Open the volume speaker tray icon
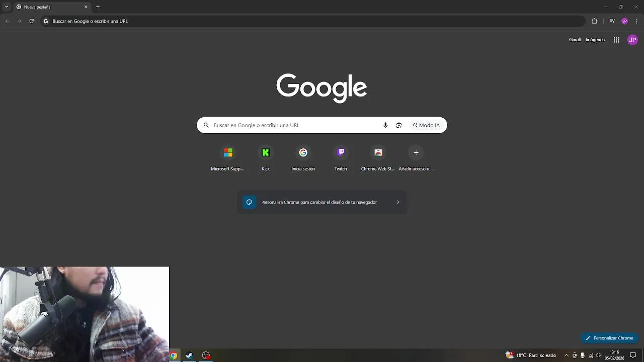 (x=598, y=355)
